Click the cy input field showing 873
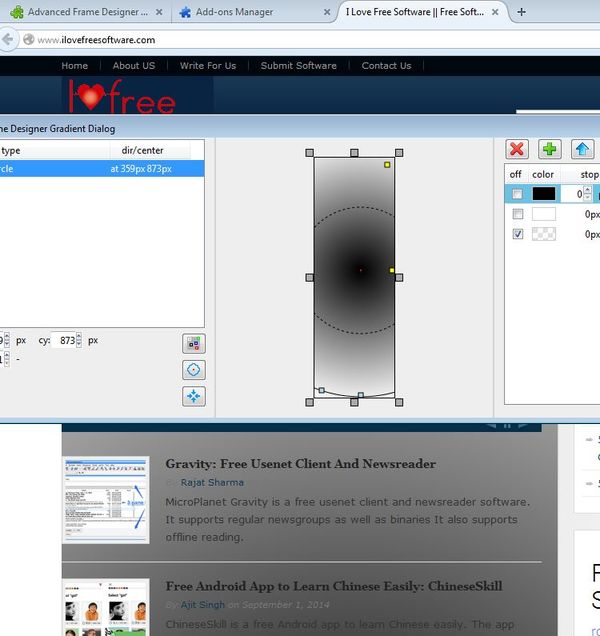Viewport: 600px width, 636px height. (63, 340)
